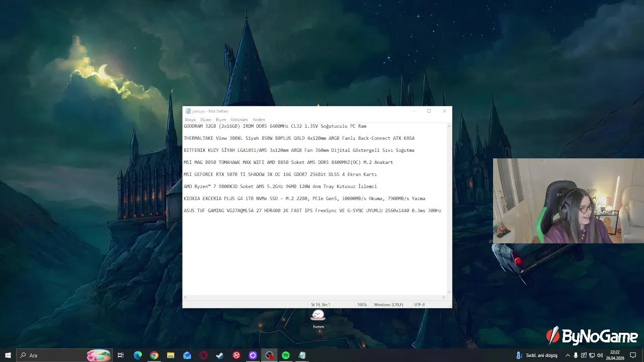Viewport: 644px width, 362px height.
Task: Minimize the Notepad window
Action: 414,111
